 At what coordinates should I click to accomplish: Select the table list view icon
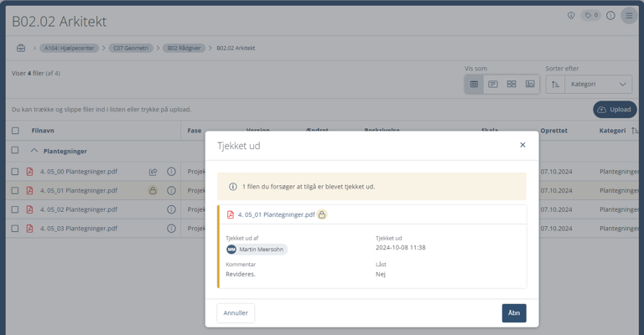pyautogui.click(x=474, y=85)
